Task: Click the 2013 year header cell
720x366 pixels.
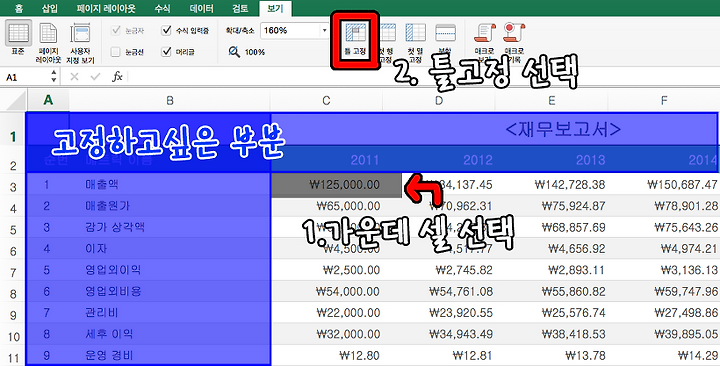Action: click(551, 160)
